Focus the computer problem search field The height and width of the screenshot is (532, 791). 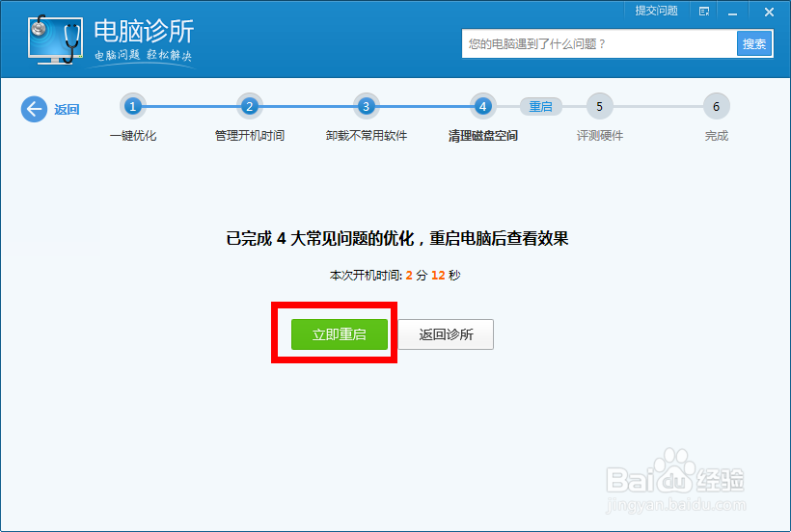tap(599, 43)
